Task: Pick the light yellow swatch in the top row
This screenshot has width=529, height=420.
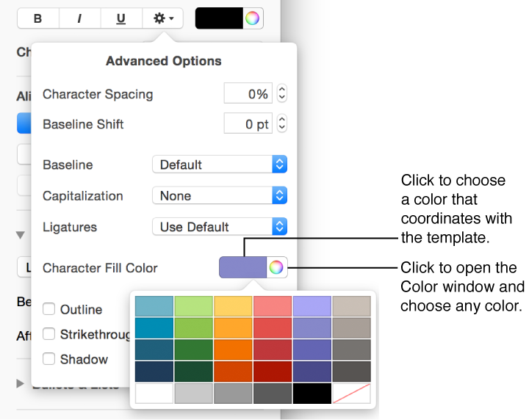Action: tap(233, 306)
